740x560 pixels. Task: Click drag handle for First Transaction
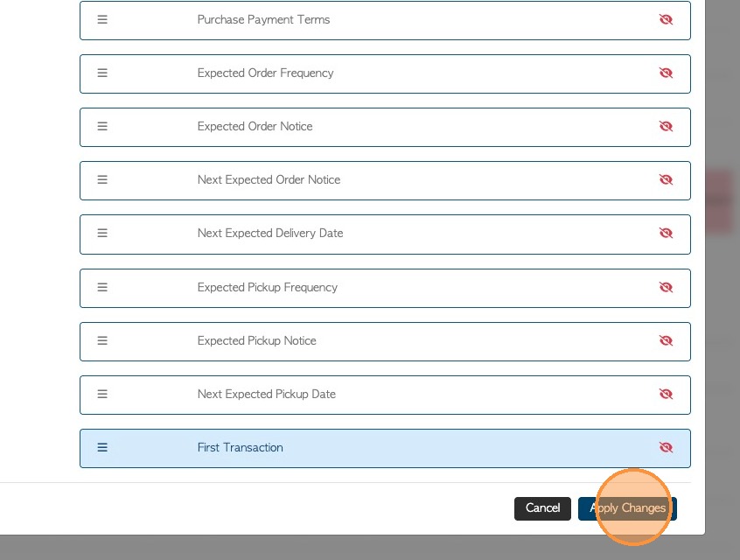point(102,447)
